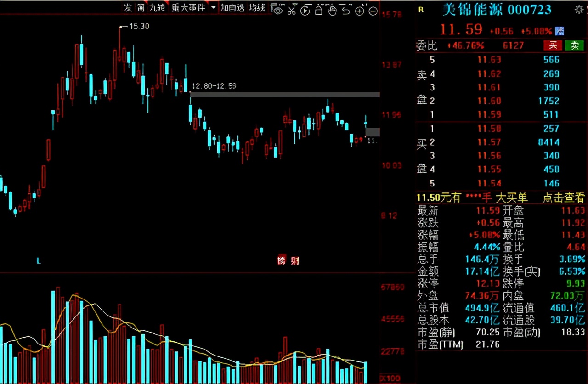Click the 内盘 value 72.03万
The width and height of the screenshot is (588, 384).
click(568, 296)
